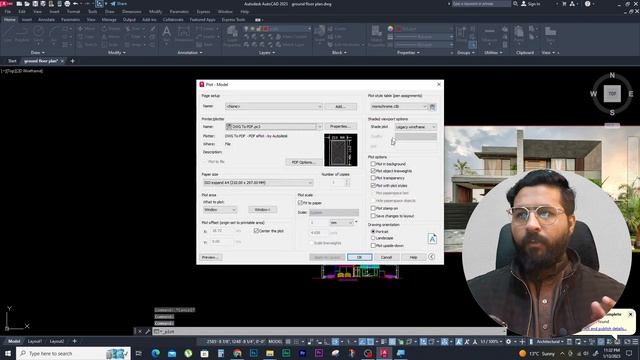
Task: Expand the Modify panel in ribbon
Action: 116,53
